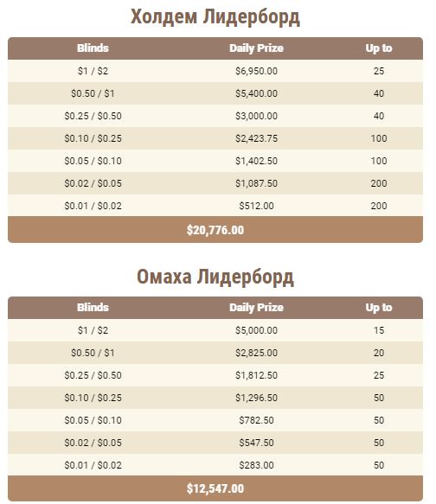Select Daily Prize header in Holdem table
The image size is (436, 504).
pyautogui.click(x=256, y=48)
